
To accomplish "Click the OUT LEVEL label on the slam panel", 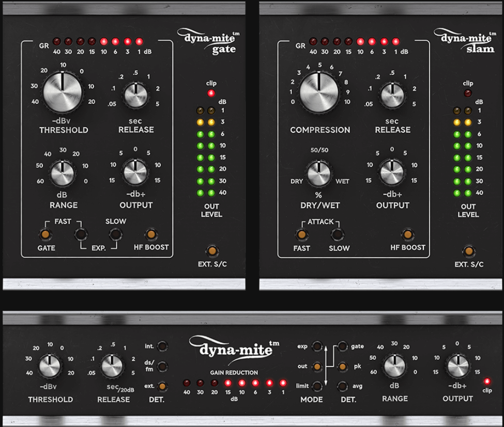I will 468,210.
